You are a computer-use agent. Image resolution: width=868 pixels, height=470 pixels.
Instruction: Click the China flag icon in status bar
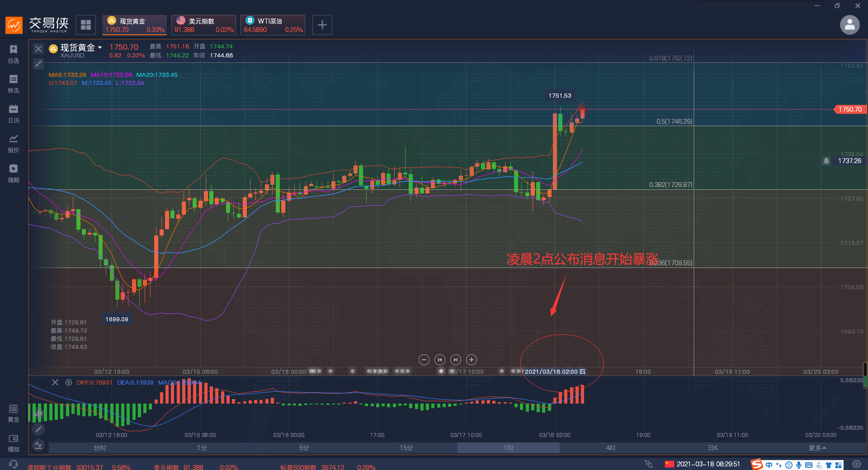point(670,464)
